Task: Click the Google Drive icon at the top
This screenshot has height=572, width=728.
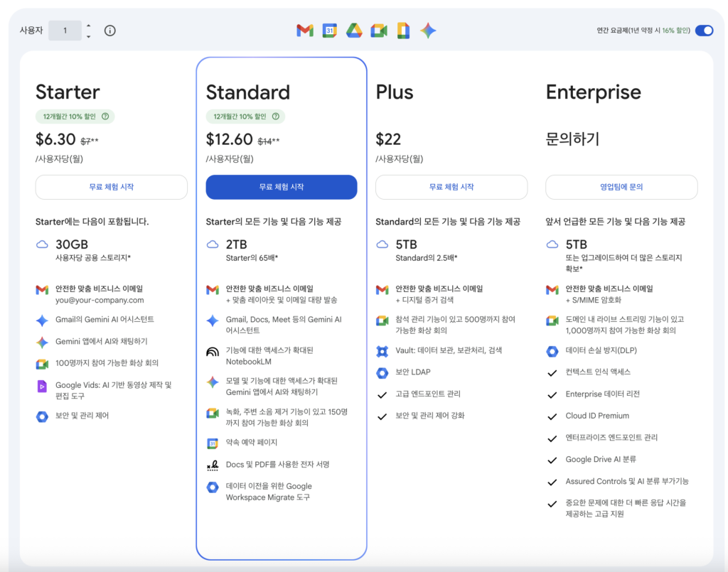Action: pos(354,31)
